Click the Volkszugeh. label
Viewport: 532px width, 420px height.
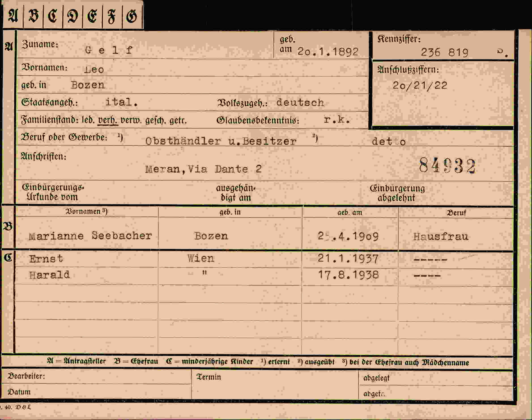coord(243,103)
